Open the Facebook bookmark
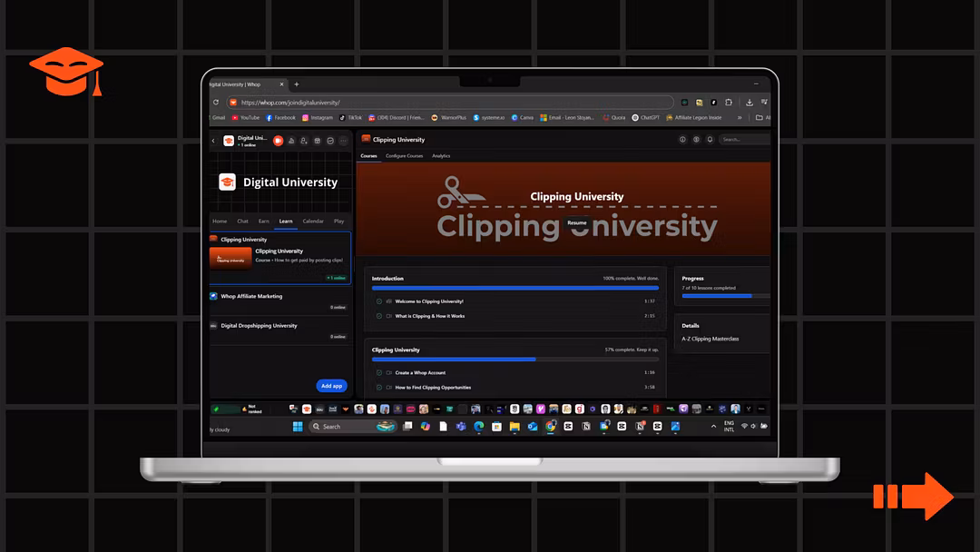This screenshot has height=552, width=980. click(280, 117)
